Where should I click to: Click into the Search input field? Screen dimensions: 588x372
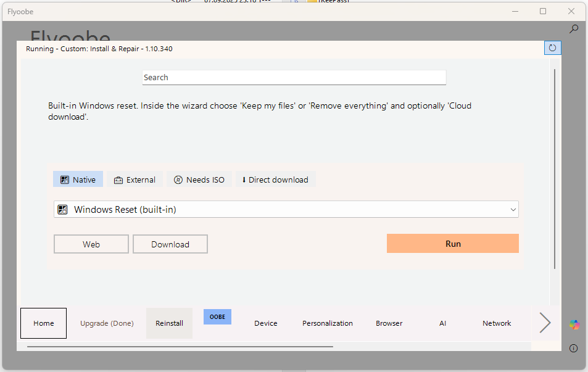[x=294, y=78]
